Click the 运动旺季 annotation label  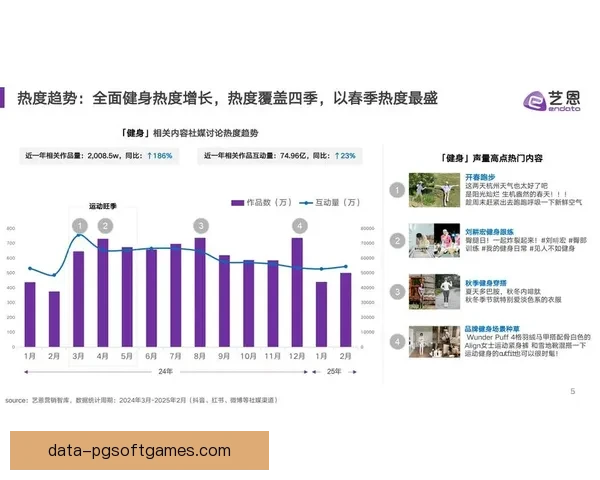pos(103,206)
